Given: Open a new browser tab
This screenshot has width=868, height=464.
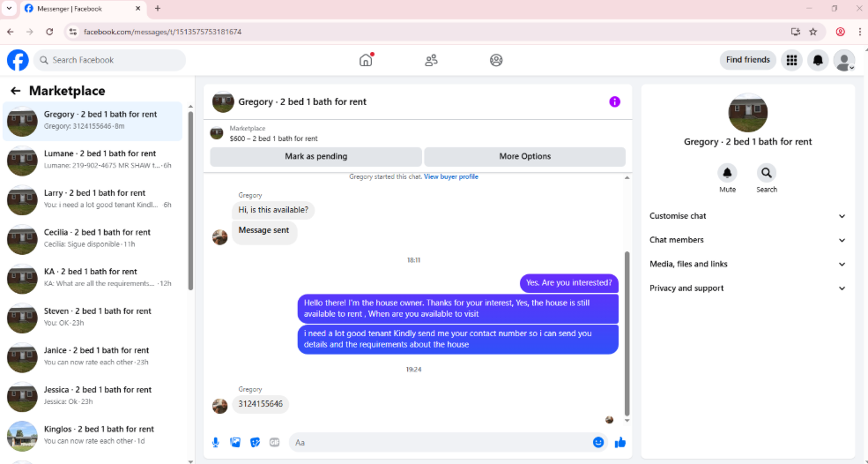Looking at the screenshot, I should point(158,8).
